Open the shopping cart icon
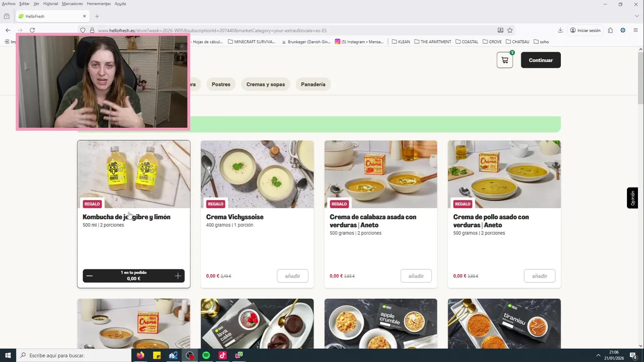Viewport: 644px width, 362px height. point(505,60)
